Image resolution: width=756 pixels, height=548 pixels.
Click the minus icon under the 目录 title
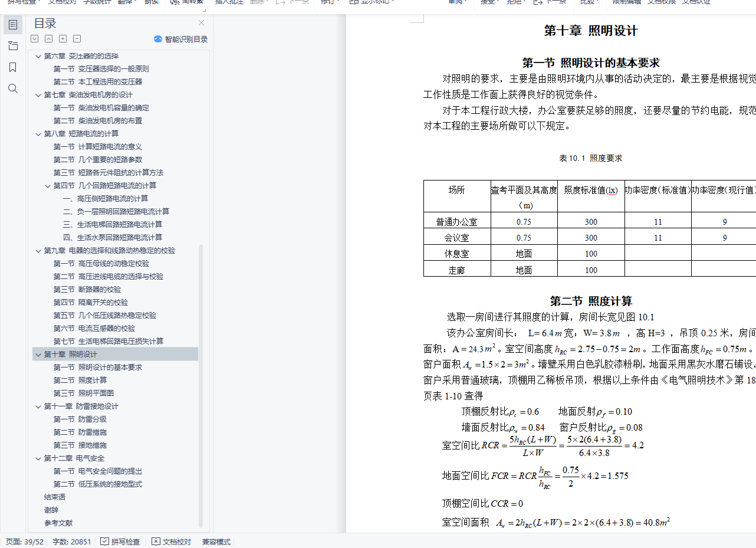[77, 39]
